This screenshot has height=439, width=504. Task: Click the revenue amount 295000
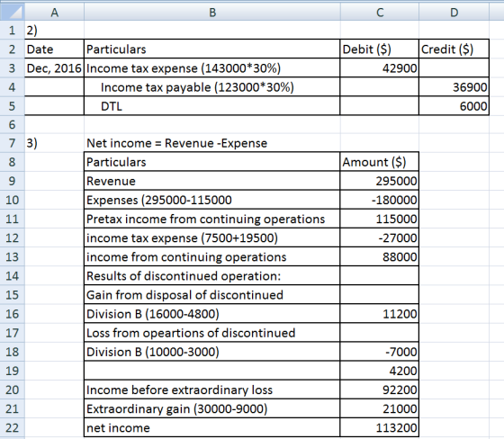pos(380,181)
